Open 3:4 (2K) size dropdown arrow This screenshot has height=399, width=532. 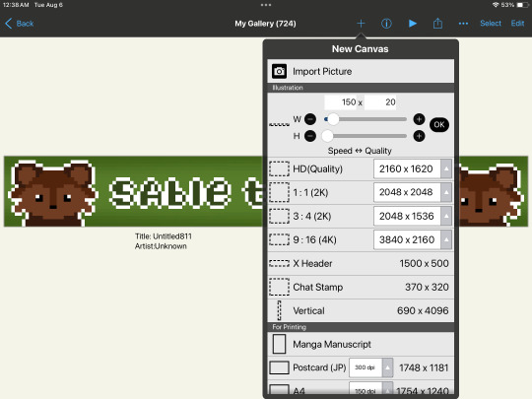coord(446,216)
